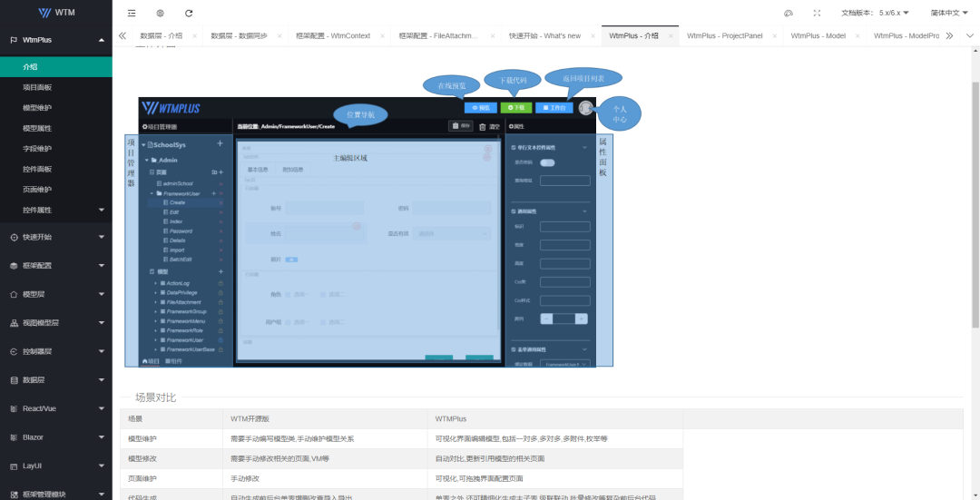Switch to the 数据层 - 数据同步 tab
Viewport: 980px width, 500px height.
tap(239, 36)
